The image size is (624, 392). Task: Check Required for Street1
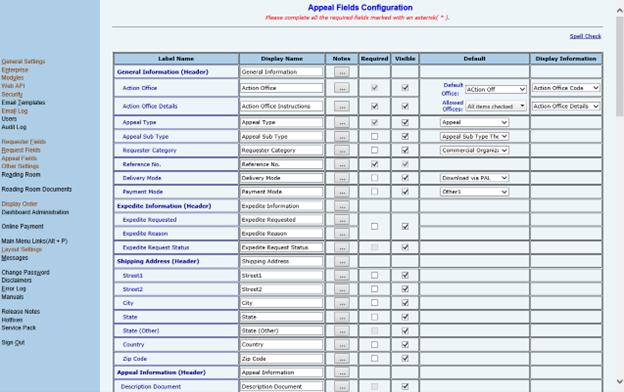point(374,275)
